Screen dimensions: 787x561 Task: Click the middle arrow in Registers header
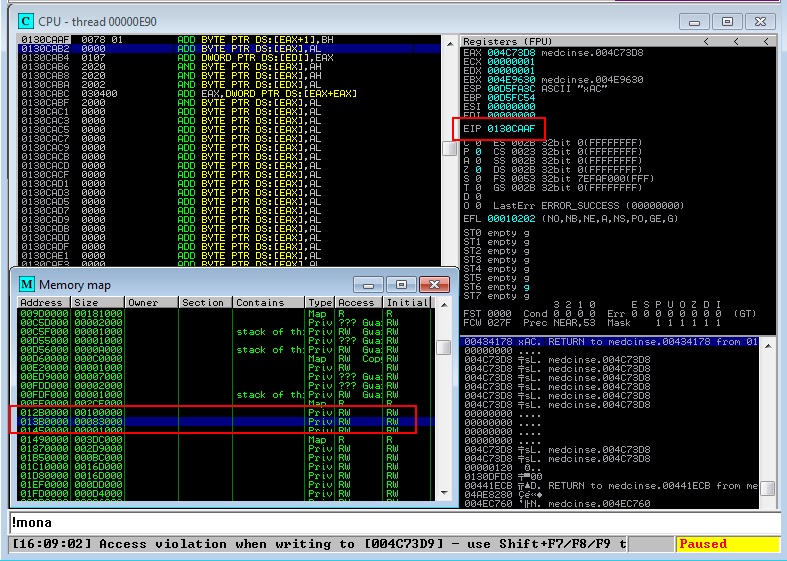[x=736, y=42]
